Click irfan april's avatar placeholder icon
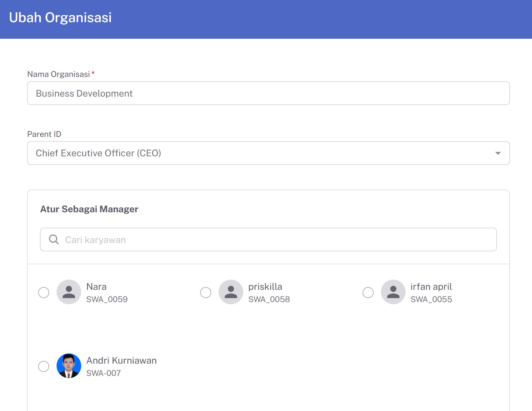Screen dimensions: 532x411 (393, 292)
